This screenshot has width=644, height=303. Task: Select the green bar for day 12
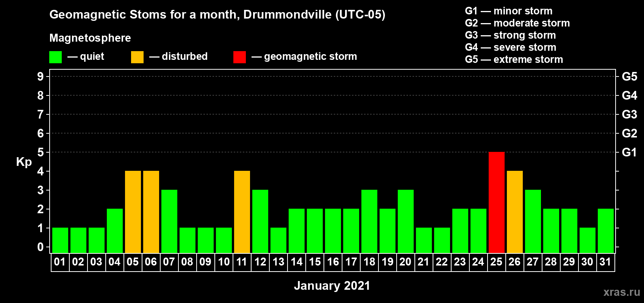pyautogui.click(x=260, y=221)
